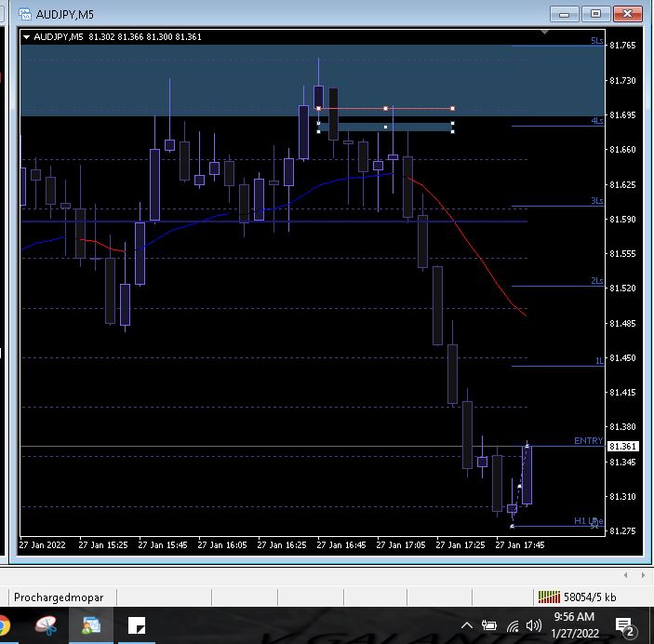Click the current price tag 81.361
The image size is (654, 644).
622,446
